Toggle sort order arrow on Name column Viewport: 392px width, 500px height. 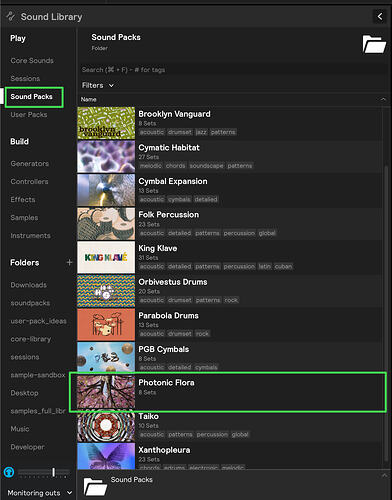point(383,99)
